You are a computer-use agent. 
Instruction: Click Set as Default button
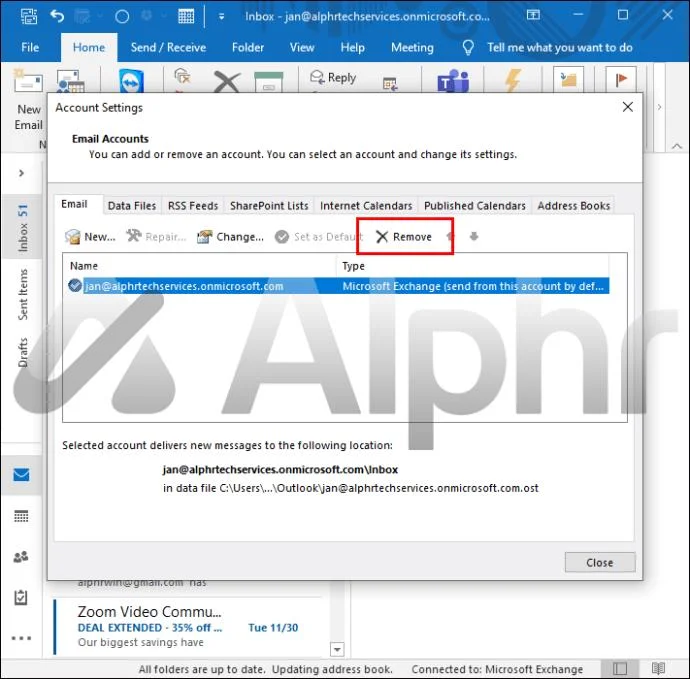pos(319,237)
